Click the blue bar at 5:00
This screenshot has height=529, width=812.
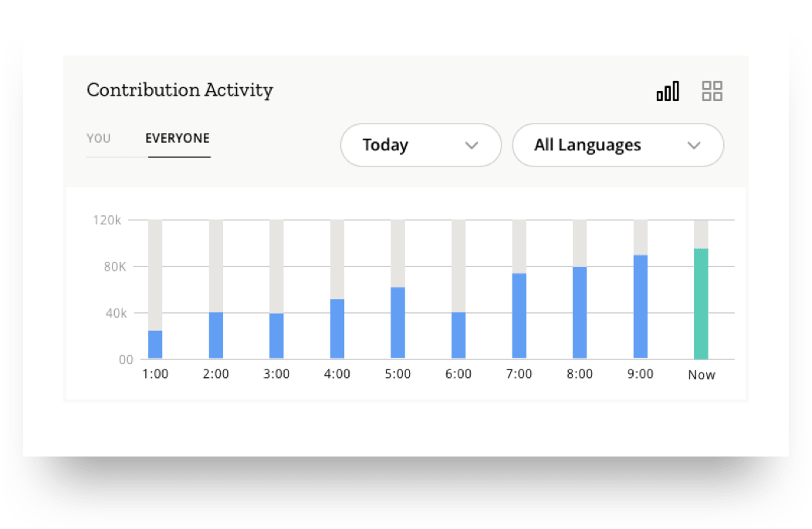click(398, 323)
